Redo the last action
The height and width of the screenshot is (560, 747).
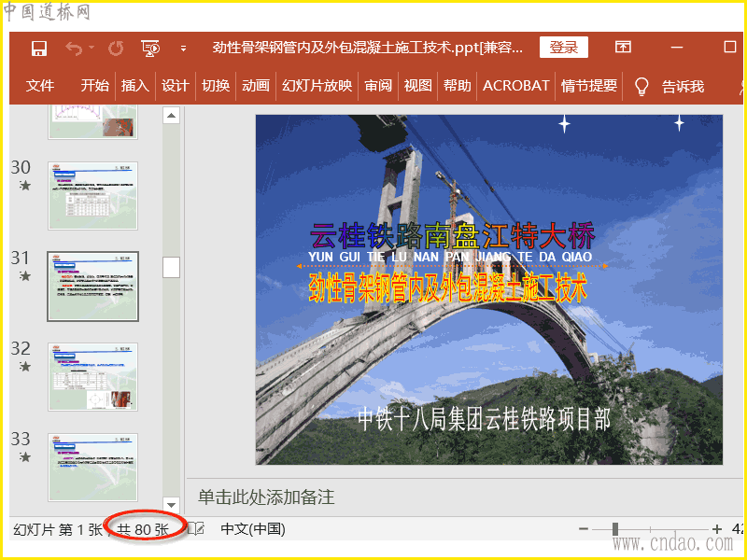pyautogui.click(x=116, y=49)
